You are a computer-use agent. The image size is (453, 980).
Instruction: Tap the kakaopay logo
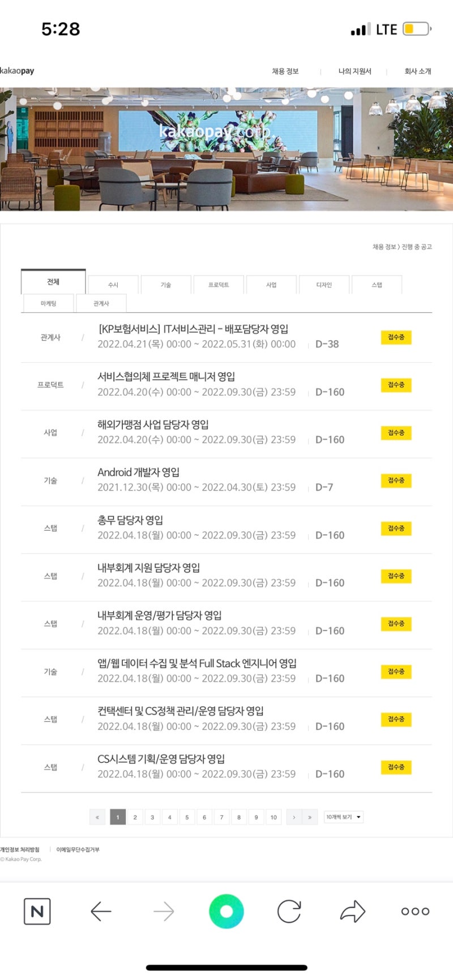coord(18,71)
